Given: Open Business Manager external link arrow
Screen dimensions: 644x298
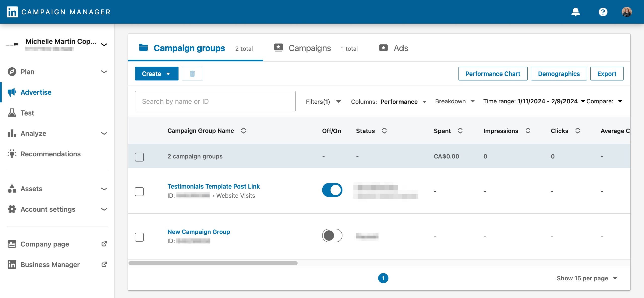Looking at the screenshot, I should pos(104,264).
